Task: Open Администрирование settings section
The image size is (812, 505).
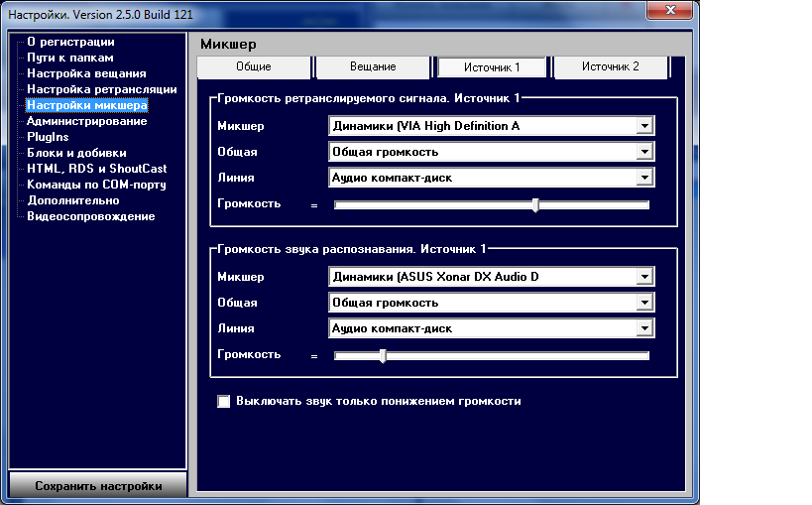Action: click(x=86, y=121)
